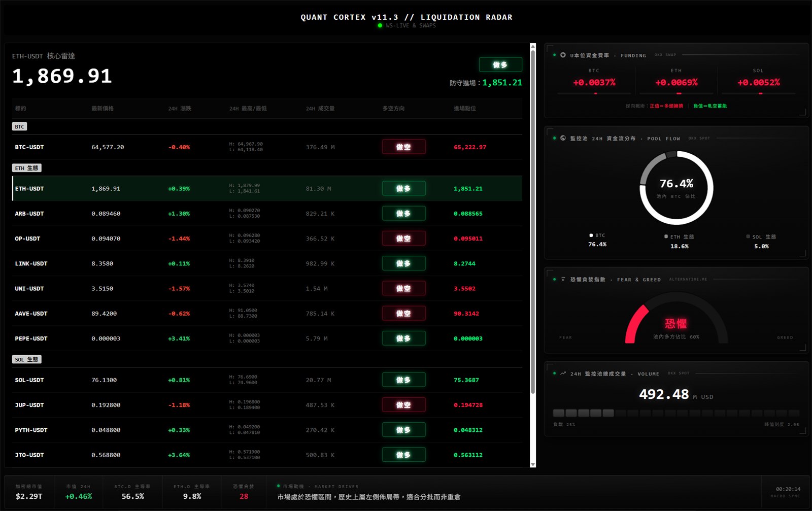Click the white BTC legend marker in Pool Flow
Image resolution: width=812 pixels, height=511 pixels.
[x=591, y=235]
